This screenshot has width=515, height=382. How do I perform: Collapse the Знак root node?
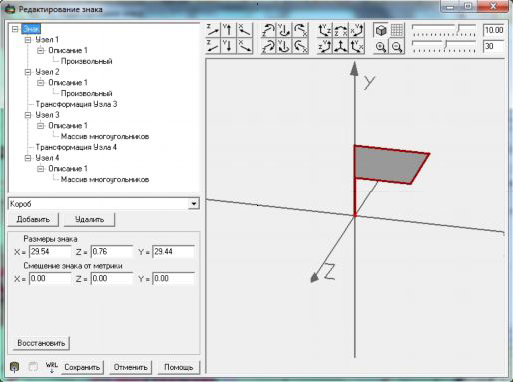pos(15,29)
